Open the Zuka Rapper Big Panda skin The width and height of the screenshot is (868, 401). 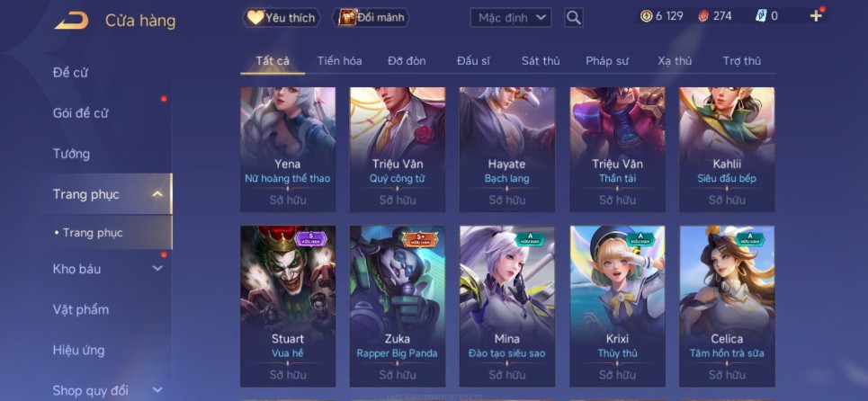[398, 306]
